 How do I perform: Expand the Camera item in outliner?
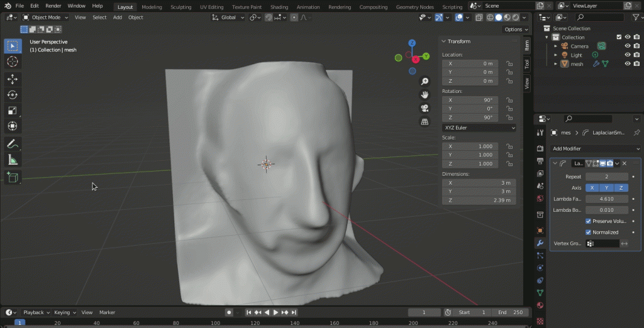pos(556,46)
